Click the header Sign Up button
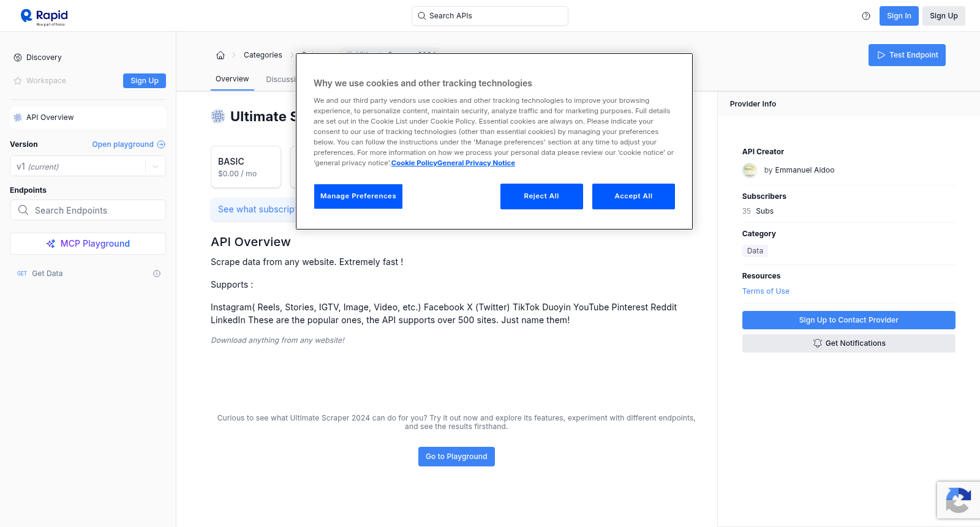980x527 pixels. [x=944, y=16]
